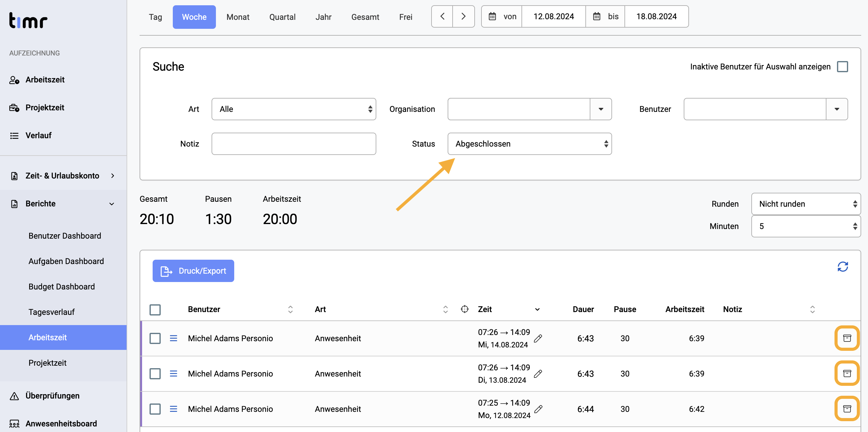
Task: Click the 'bis' date field 18.08.2024
Action: 656,16
